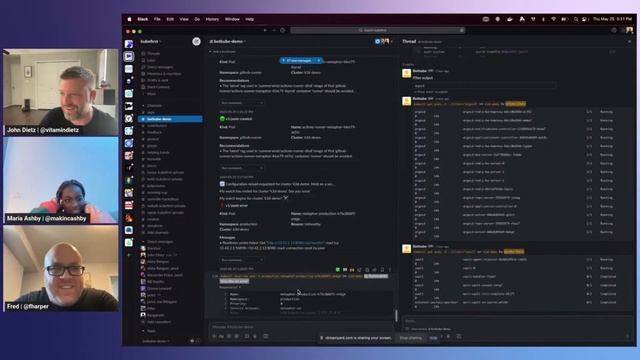Open the readiness probe URL link
Viewport: 640px width, 360px height.
click(296, 243)
